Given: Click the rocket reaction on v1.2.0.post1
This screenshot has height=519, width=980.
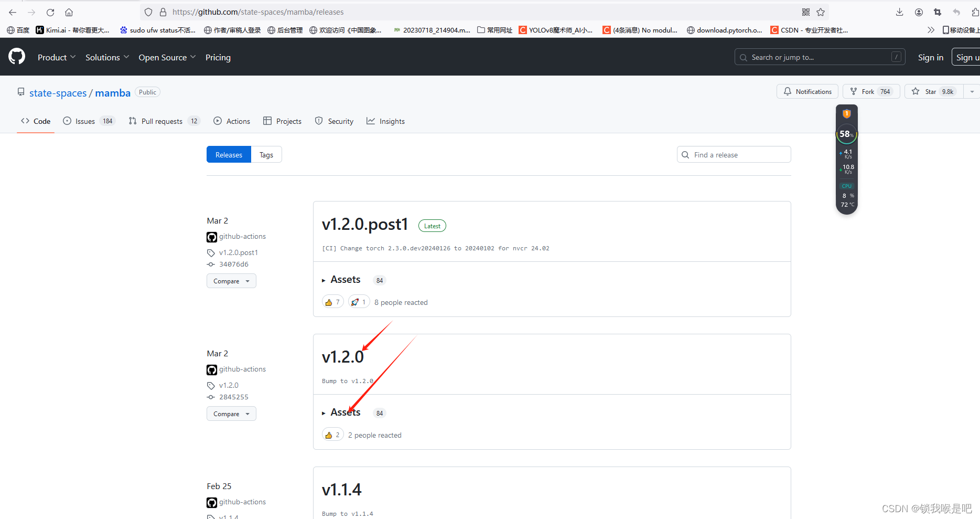Looking at the screenshot, I should [359, 302].
